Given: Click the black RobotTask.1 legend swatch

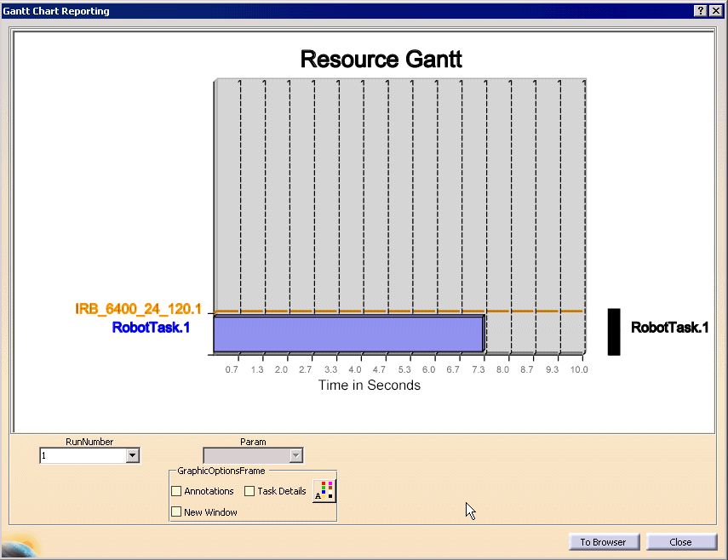Looking at the screenshot, I should 613,332.
